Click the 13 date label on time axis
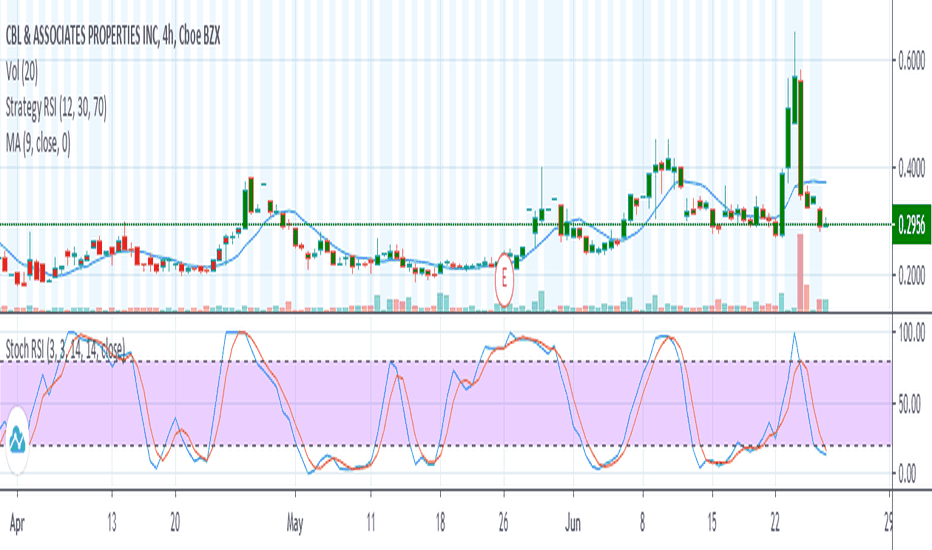This screenshot has height=550, width=932. [112, 523]
